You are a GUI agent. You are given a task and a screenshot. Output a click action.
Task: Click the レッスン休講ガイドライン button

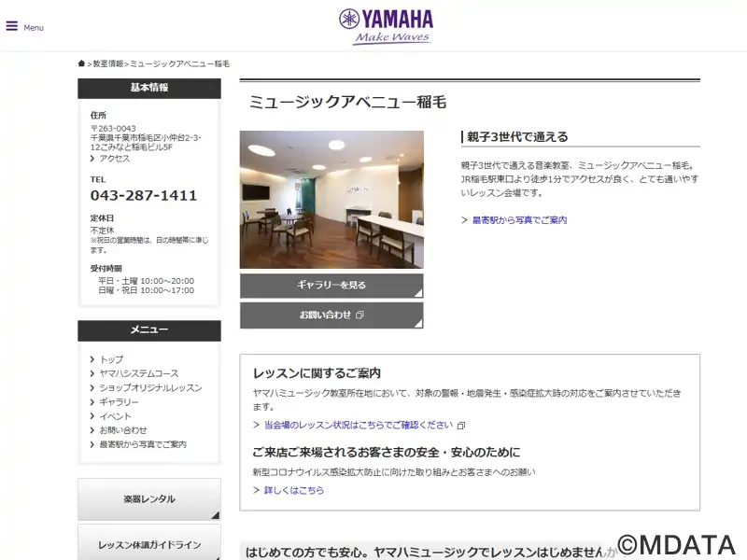click(149, 543)
